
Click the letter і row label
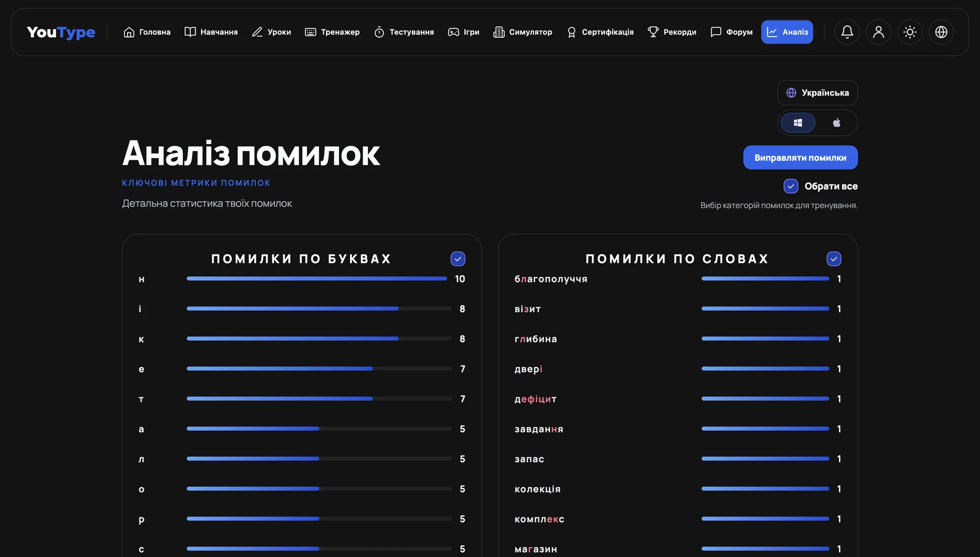pyautogui.click(x=140, y=309)
